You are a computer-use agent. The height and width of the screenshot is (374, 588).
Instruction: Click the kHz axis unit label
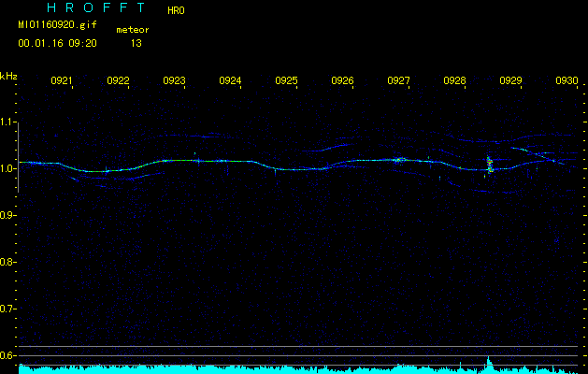[8, 76]
